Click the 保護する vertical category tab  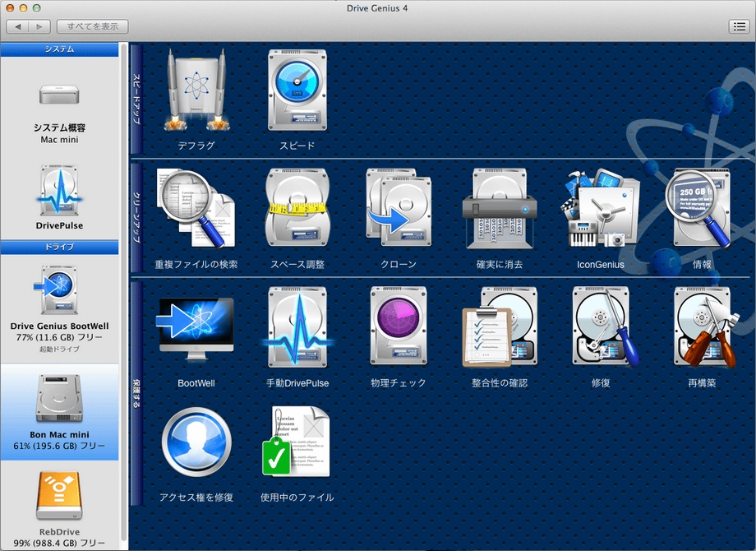[x=137, y=393]
